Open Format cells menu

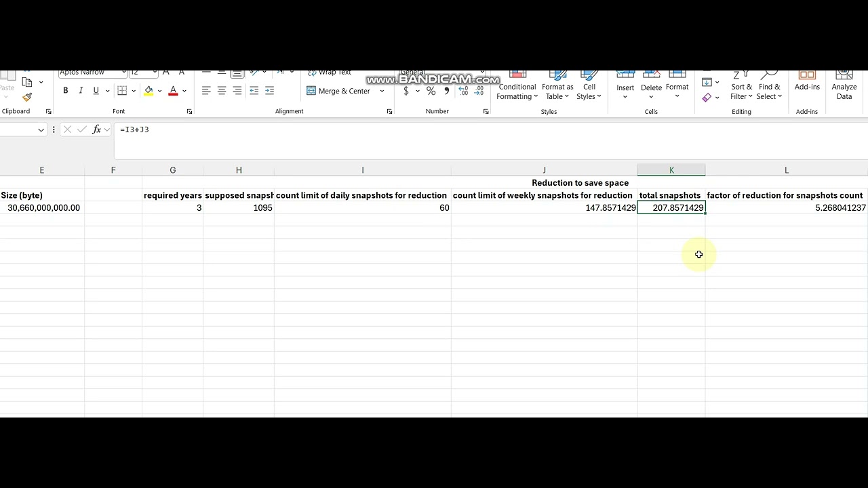coord(677,85)
